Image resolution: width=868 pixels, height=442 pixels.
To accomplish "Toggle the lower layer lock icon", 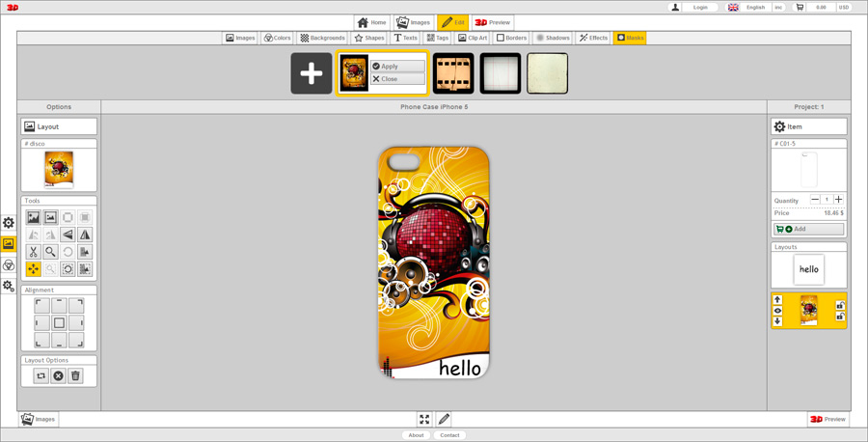I will pyautogui.click(x=840, y=317).
